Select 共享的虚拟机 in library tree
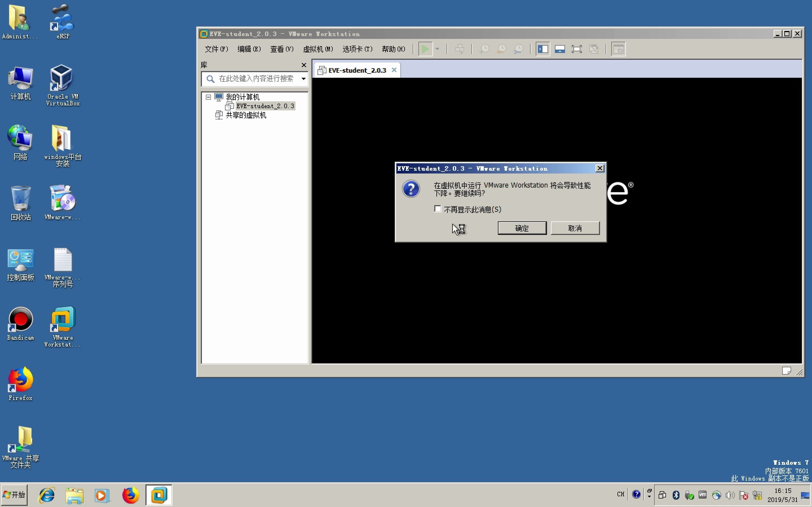This screenshot has width=812, height=507. 246,115
